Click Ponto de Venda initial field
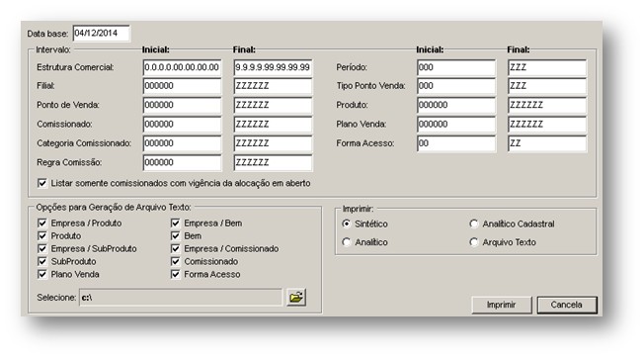The width and height of the screenshot is (644, 358). [x=183, y=105]
